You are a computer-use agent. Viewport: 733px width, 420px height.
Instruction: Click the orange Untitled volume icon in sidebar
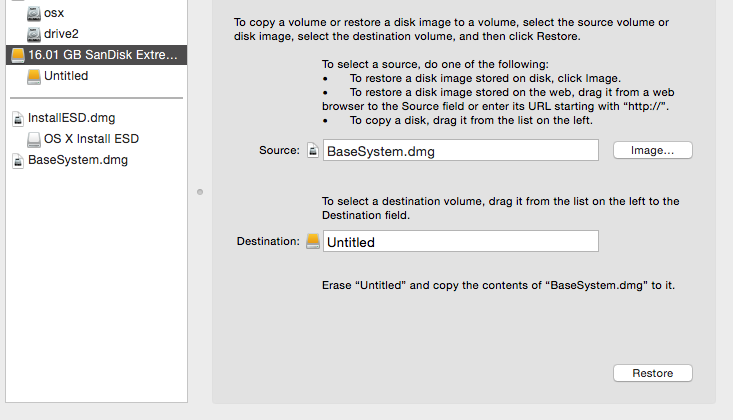point(34,76)
